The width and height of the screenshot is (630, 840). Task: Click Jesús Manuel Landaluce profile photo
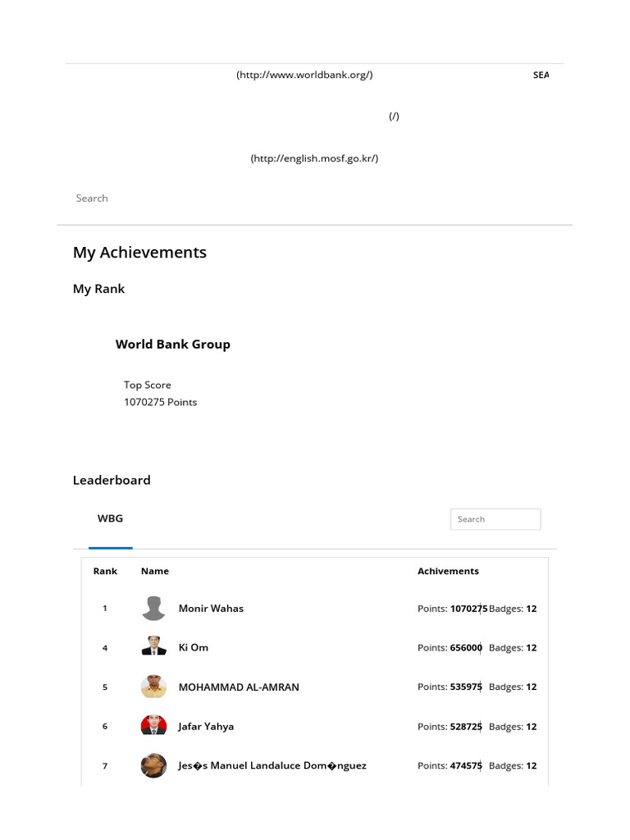click(153, 765)
